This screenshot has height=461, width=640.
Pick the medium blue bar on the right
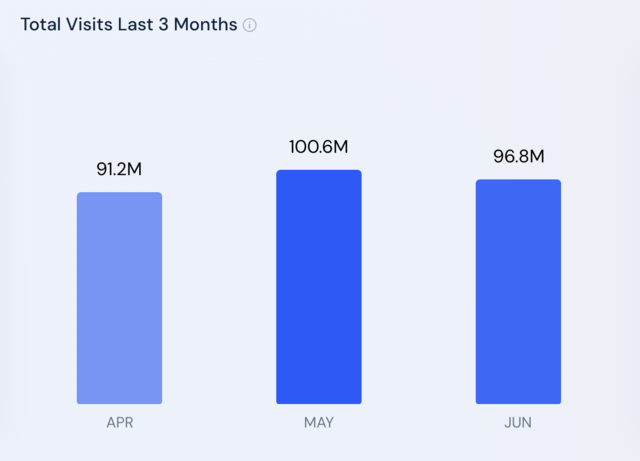pyautogui.click(x=518, y=292)
